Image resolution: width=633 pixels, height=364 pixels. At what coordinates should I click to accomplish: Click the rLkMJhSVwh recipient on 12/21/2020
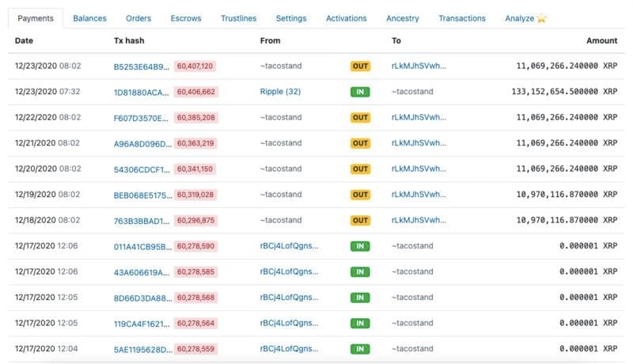[x=419, y=143]
